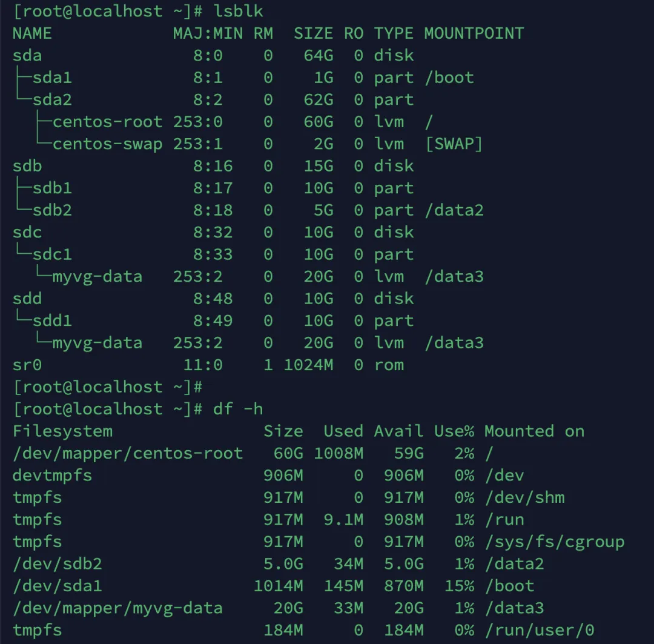Click the lsblk command text

238,11
